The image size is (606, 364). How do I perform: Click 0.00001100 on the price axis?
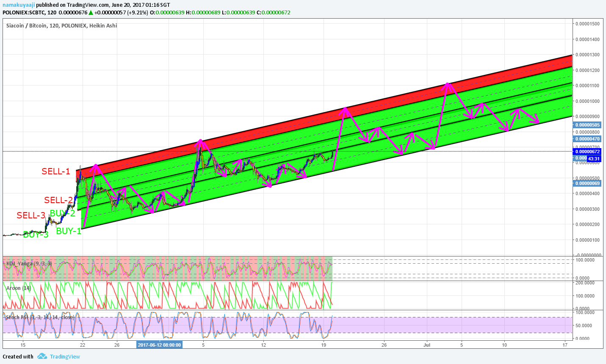click(x=587, y=85)
